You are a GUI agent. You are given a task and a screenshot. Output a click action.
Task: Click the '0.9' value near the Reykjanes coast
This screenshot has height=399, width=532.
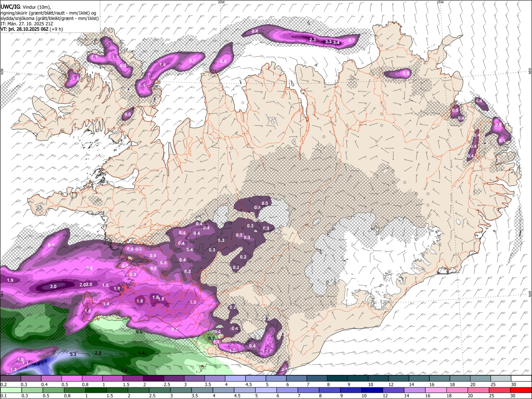click(133, 275)
